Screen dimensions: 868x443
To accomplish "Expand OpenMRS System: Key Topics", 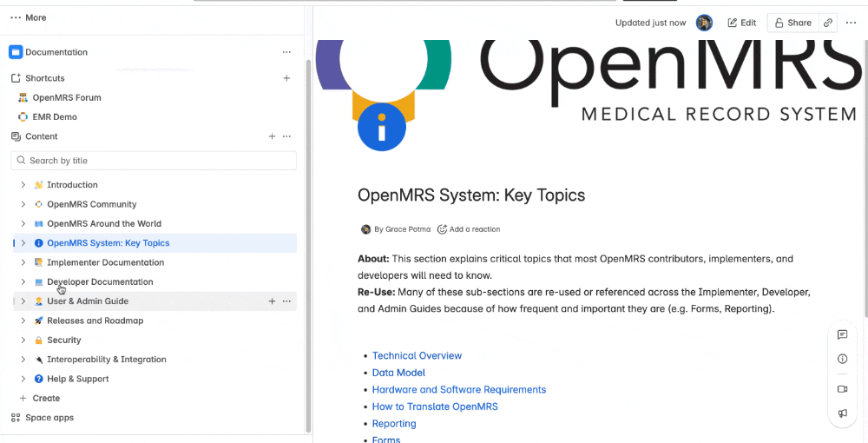I will tap(23, 243).
